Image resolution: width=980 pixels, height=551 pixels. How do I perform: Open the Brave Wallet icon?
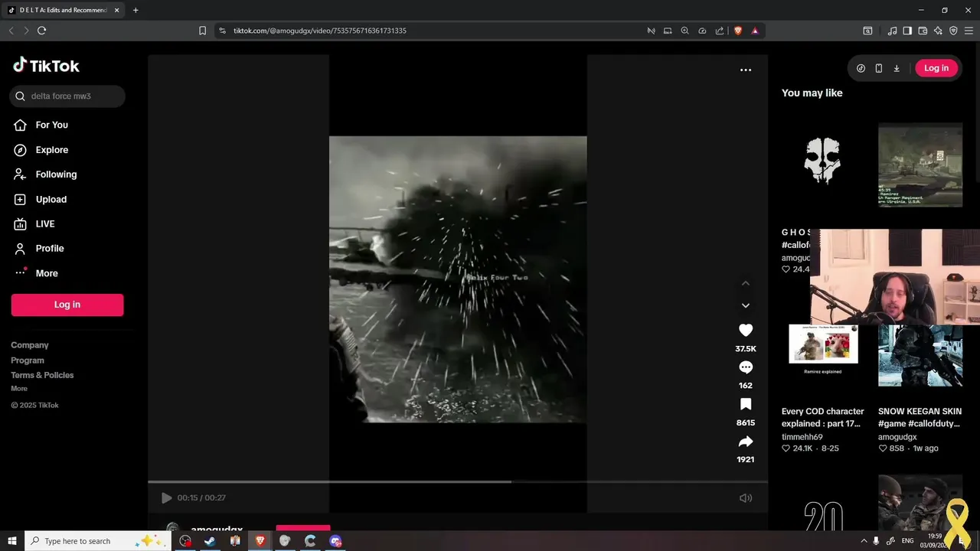point(923,31)
